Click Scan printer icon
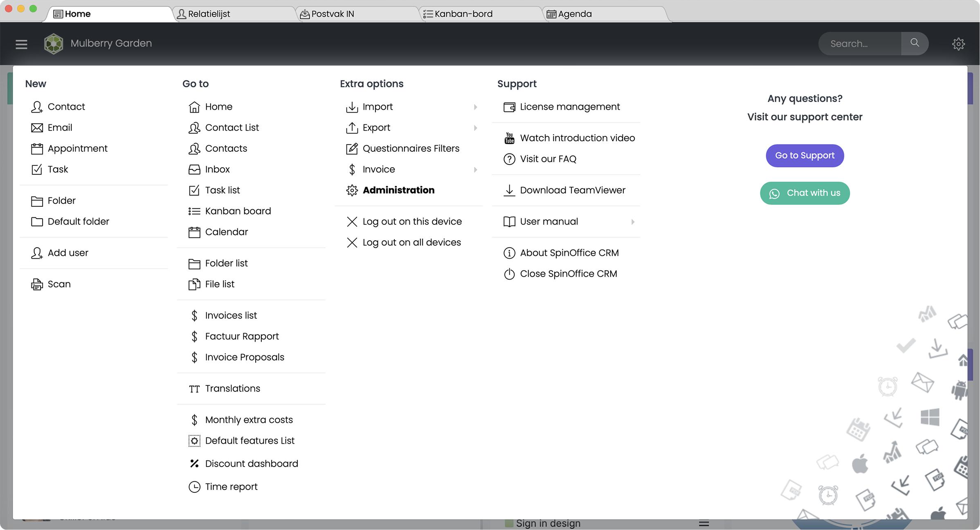This screenshot has width=980, height=530. pyautogui.click(x=37, y=284)
